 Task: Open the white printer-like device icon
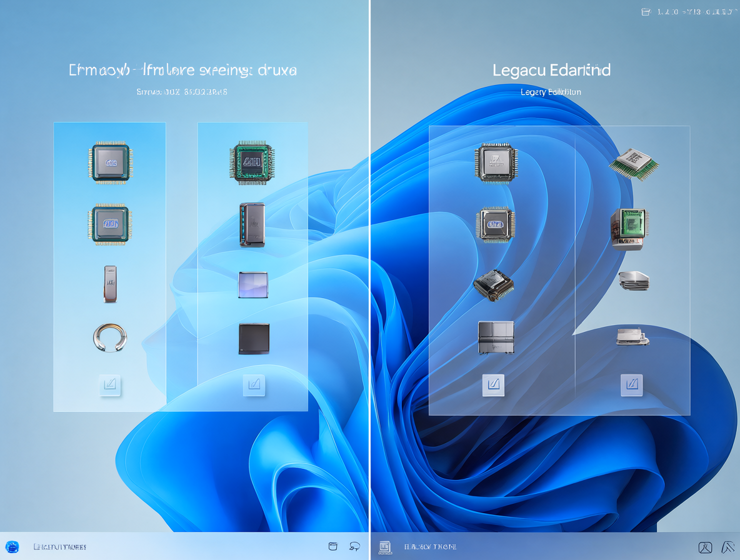point(633,337)
